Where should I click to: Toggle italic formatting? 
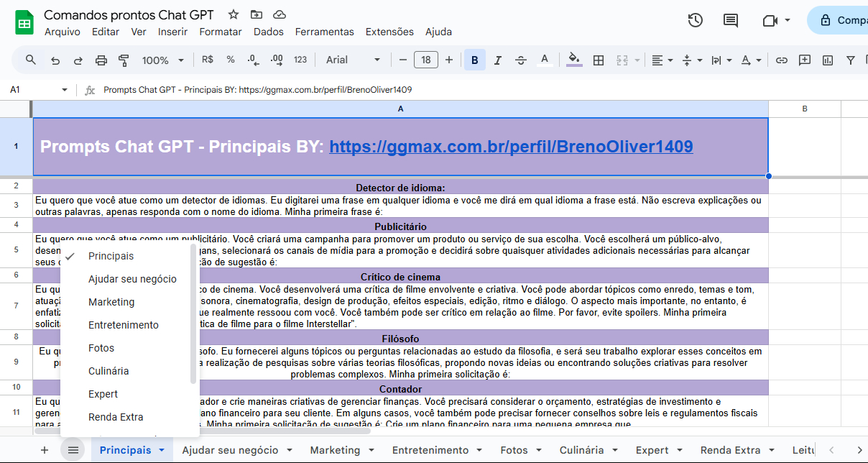coord(498,60)
